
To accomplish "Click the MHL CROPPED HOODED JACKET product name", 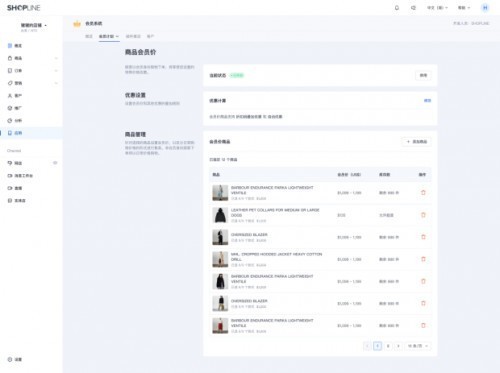I will tap(276, 257).
